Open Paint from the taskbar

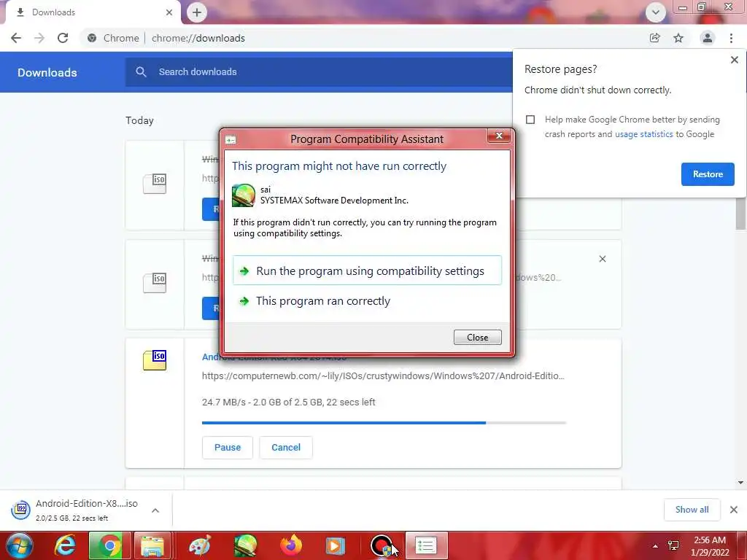pyautogui.click(x=200, y=545)
